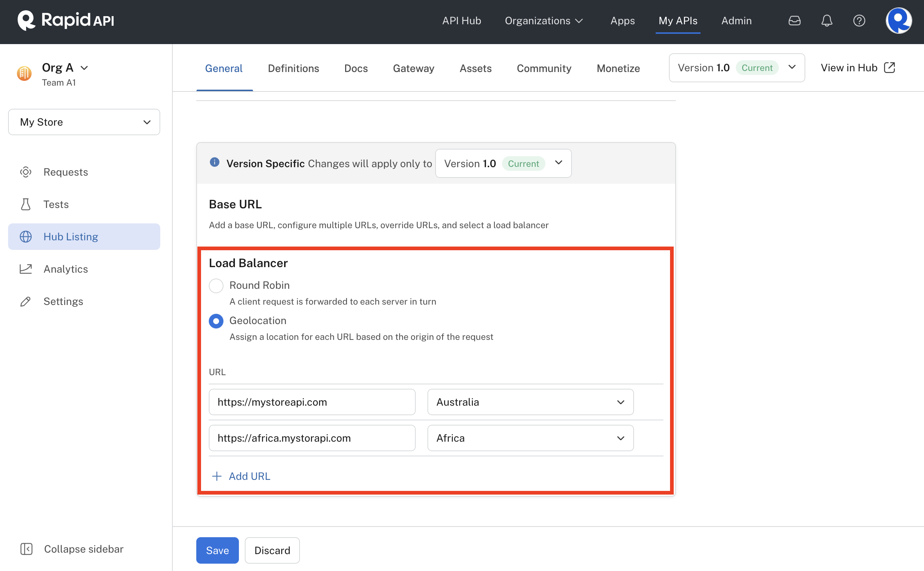This screenshot has height=571, width=924.
Task: Open the Africa location dropdown
Action: [x=530, y=438]
